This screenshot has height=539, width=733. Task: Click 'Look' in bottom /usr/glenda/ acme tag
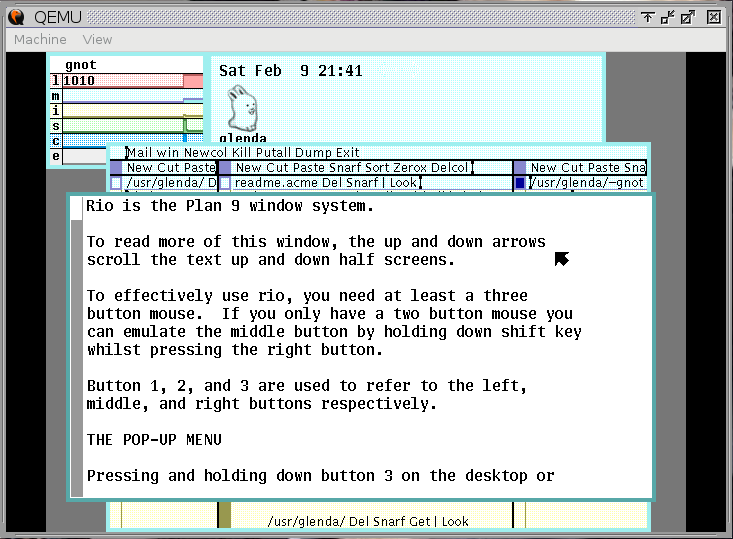[x=455, y=521]
